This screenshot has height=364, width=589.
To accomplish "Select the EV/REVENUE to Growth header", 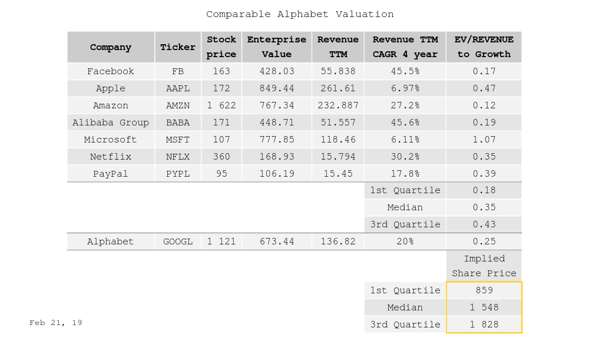I will pyautogui.click(x=484, y=47).
